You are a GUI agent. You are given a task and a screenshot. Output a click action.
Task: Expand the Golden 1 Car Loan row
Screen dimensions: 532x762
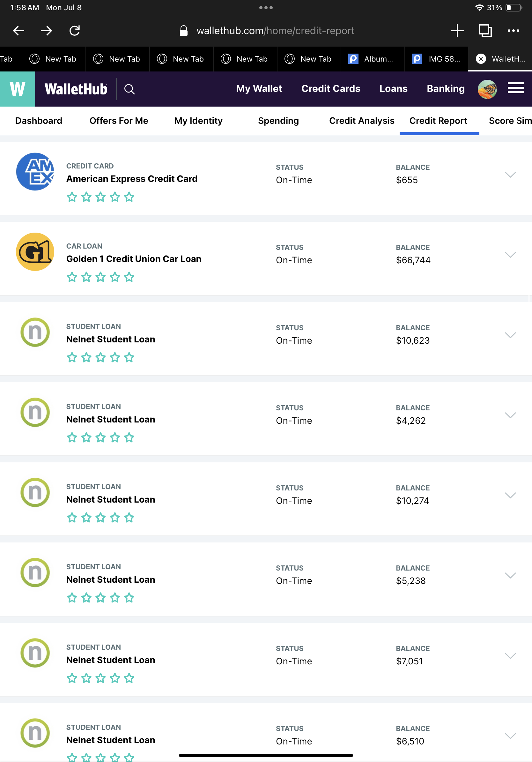point(510,255)
